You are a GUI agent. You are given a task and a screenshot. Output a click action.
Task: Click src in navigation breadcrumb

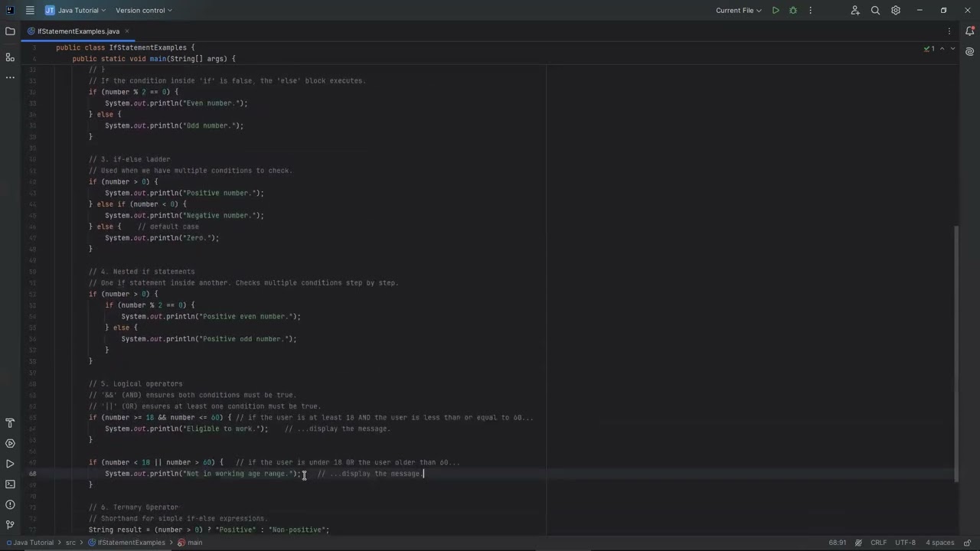(70, 543)
